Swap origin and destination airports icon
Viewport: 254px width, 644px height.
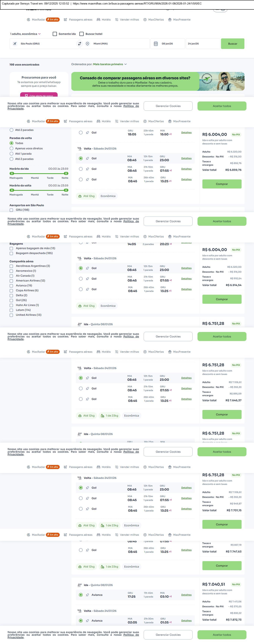[x=79, y=44]
